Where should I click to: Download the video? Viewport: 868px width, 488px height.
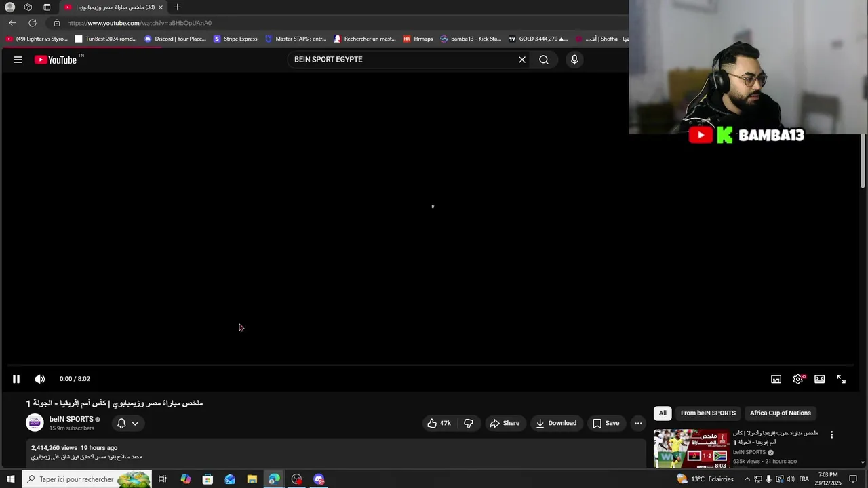(x=556, y=423)
